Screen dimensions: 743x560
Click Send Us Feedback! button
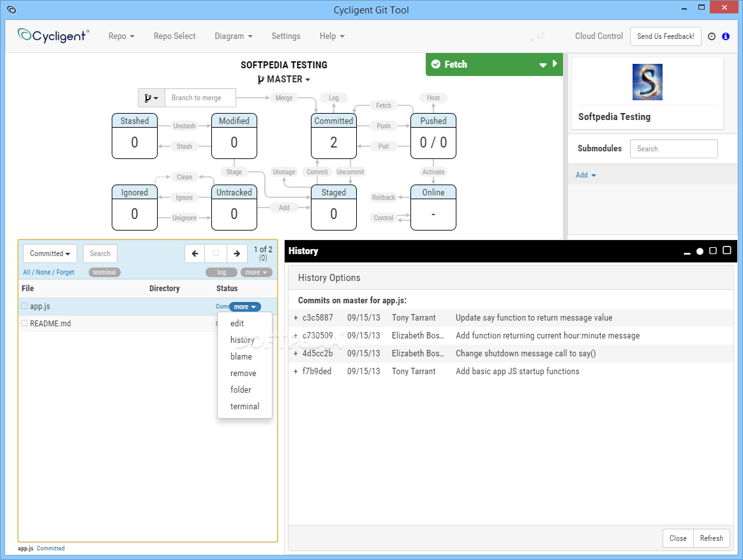pyautogui.click(x=665, y=36)
